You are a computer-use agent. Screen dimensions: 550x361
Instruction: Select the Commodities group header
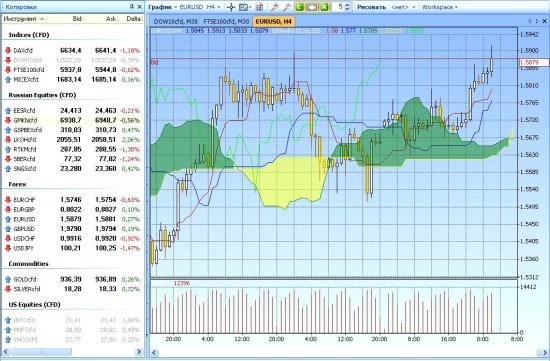click(x=28, y=264)
